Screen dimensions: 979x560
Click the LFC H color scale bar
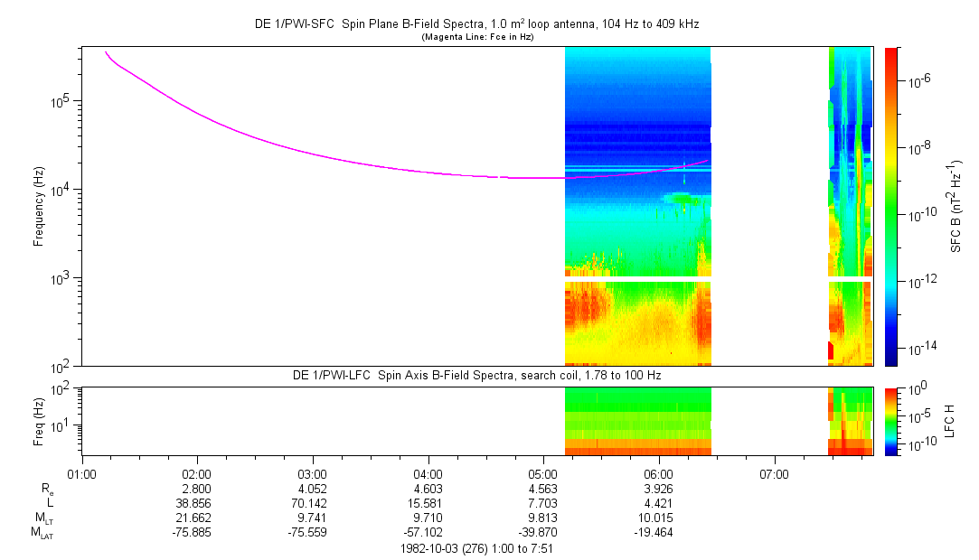(x=890, y=421)
